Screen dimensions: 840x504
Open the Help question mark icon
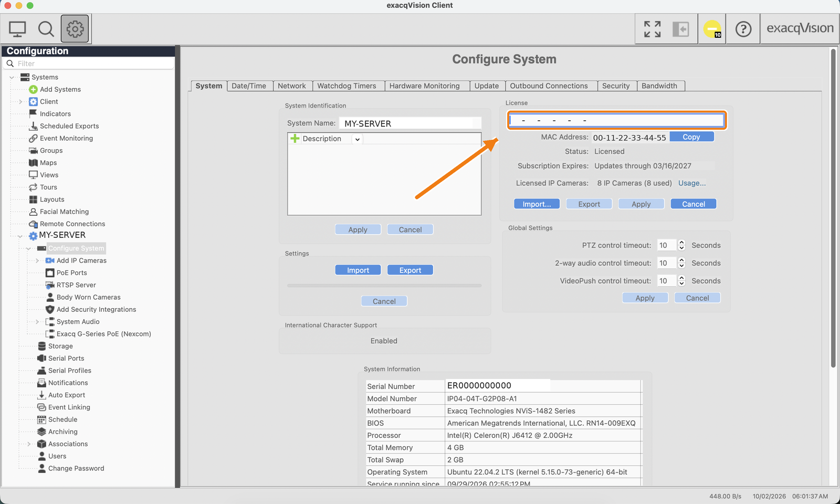(x=743, y=29)
